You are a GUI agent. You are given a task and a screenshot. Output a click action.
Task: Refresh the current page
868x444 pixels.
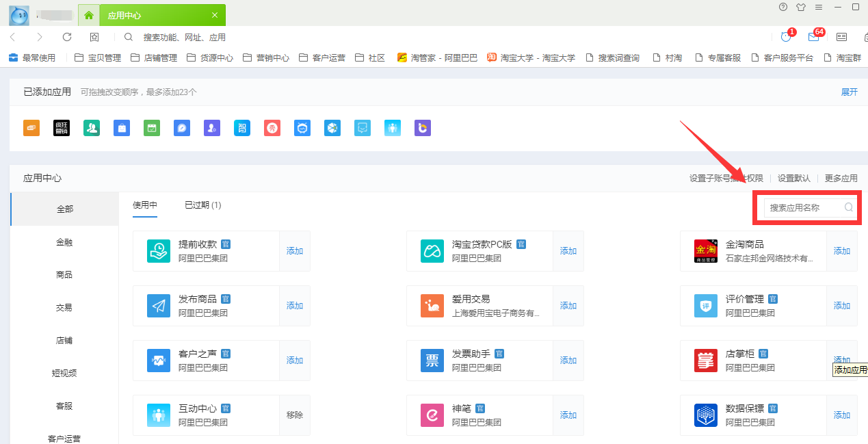[x=67, y=37]
